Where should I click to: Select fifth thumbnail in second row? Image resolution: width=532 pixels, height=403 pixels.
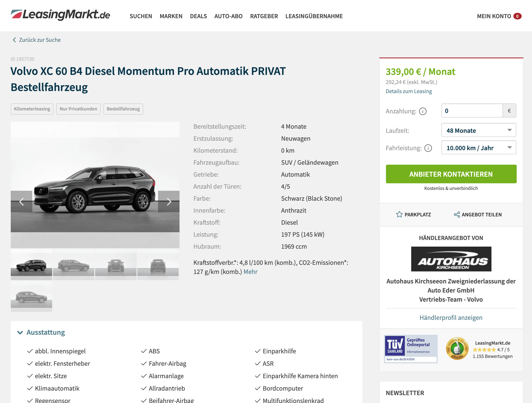pyautogui.click(x=31, y=296)
